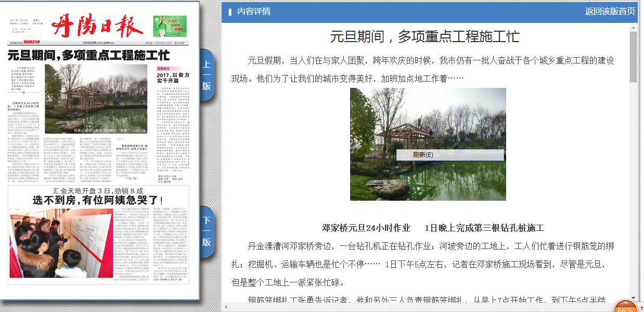Click the article title in the detail panel
The width and height of the screenshot is (644, 312).
coord(424,37)
